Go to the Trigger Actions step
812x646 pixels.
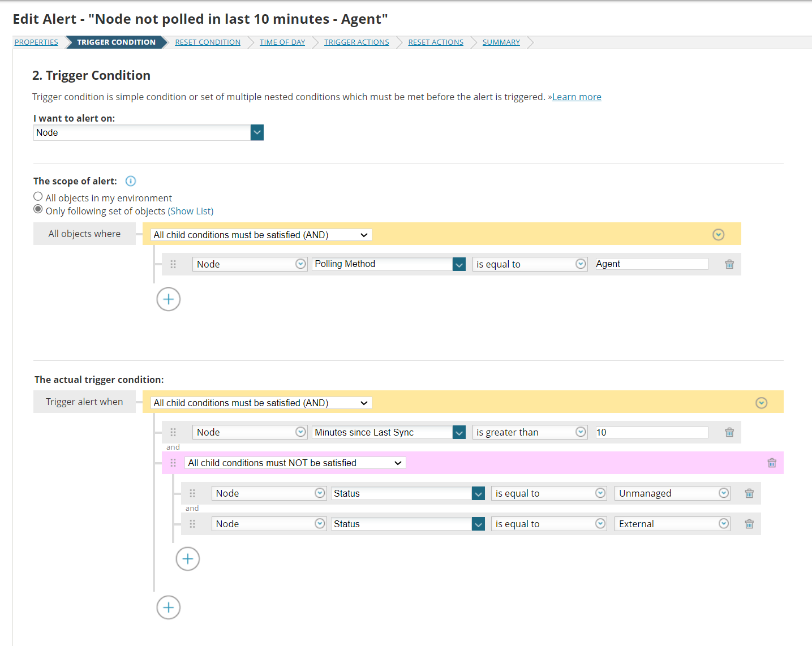pos(356,42)
